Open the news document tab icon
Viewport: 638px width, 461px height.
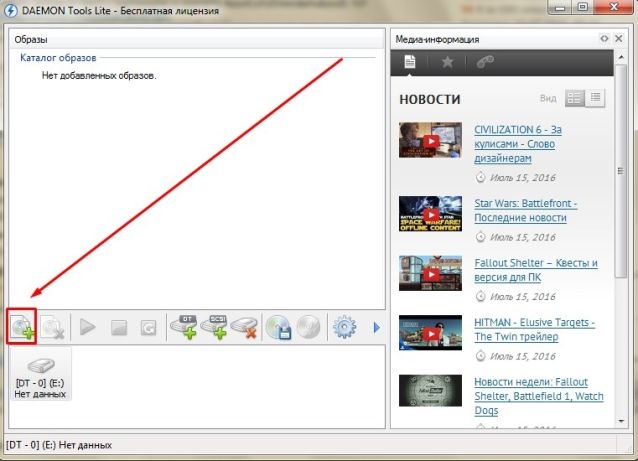click(x=410, y=62)
